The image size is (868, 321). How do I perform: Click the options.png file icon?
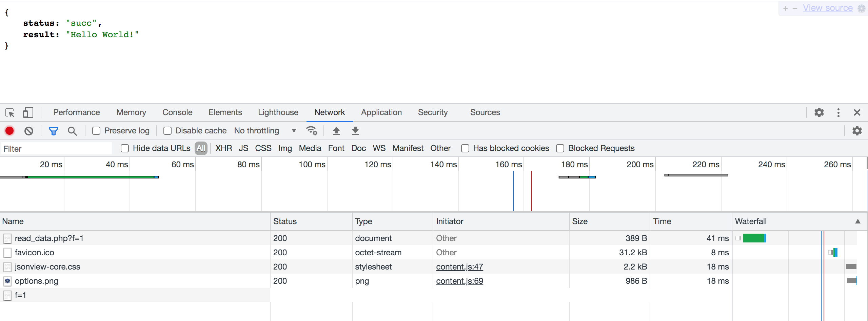point(7,281)
